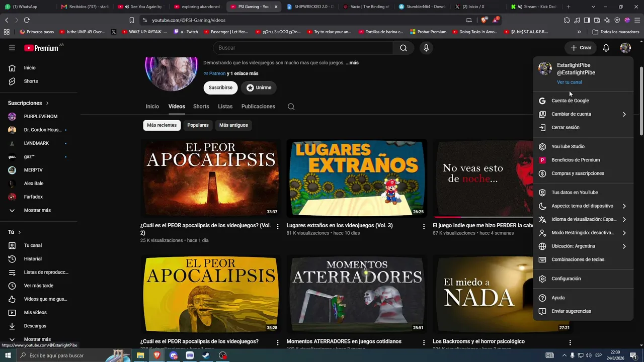This screenshot has height=362, width=644.
Task: Go back to the previous page
Action: pos(7,20)
